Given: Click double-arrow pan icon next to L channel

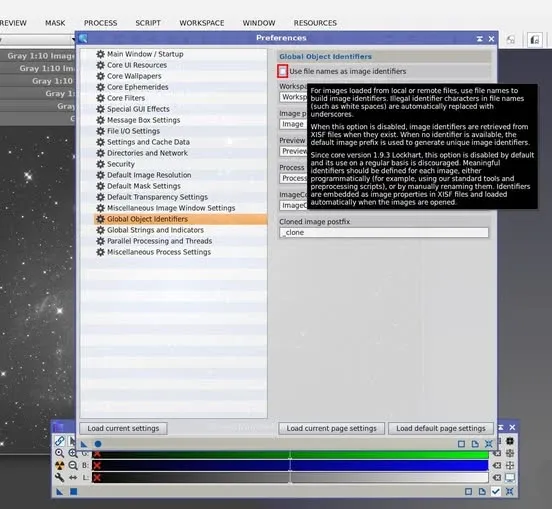Looking at the screenshot, I should pyautogui.click(x=73, y=477).
